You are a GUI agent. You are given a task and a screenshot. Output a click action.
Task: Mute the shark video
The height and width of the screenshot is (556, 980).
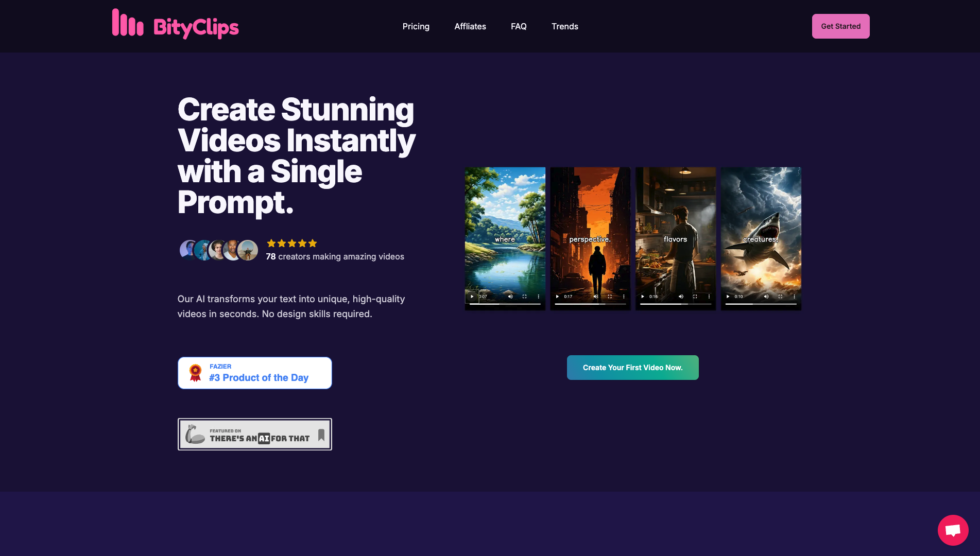pos(766,297)
